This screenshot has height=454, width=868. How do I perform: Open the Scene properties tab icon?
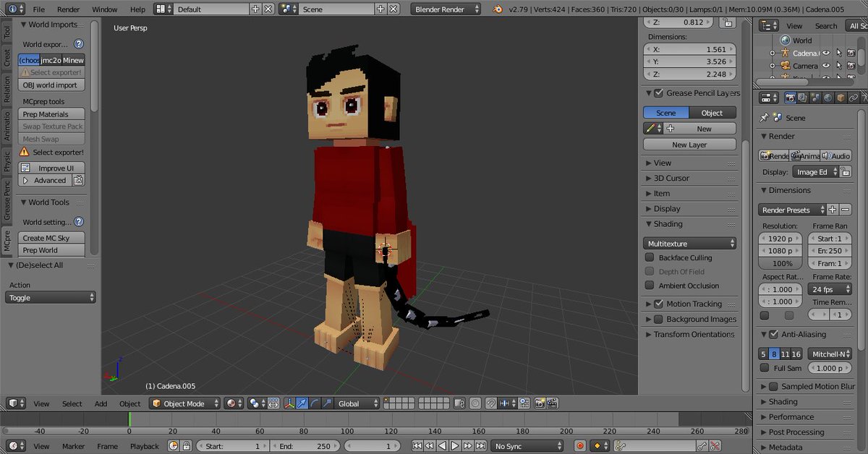click(x=816, y=98)
